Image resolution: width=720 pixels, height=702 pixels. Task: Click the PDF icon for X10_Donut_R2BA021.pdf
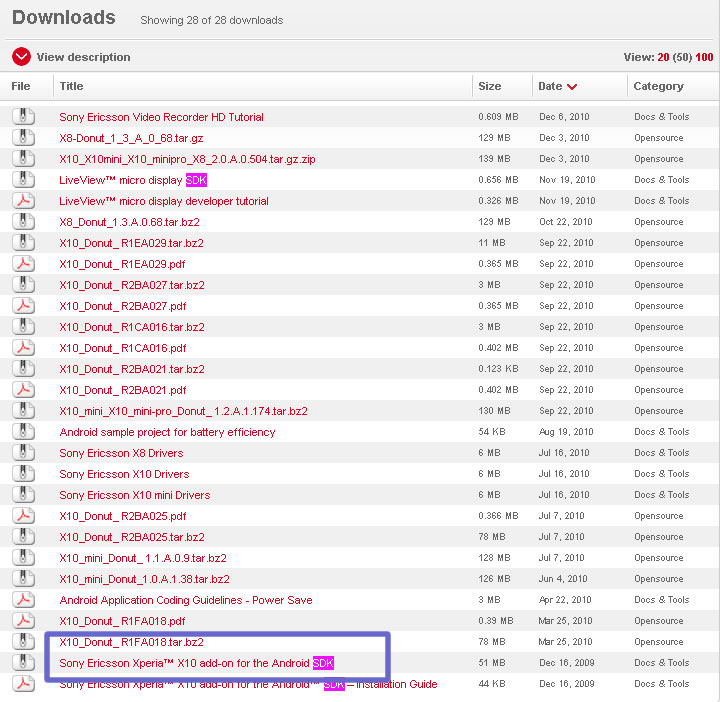click(x=23, y=390)
